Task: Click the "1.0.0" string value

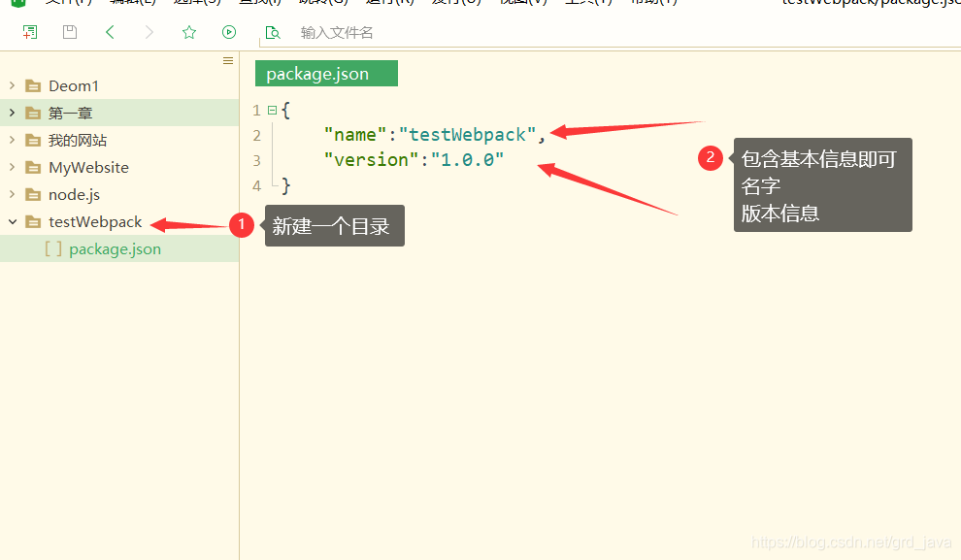Action: [467, 160]
